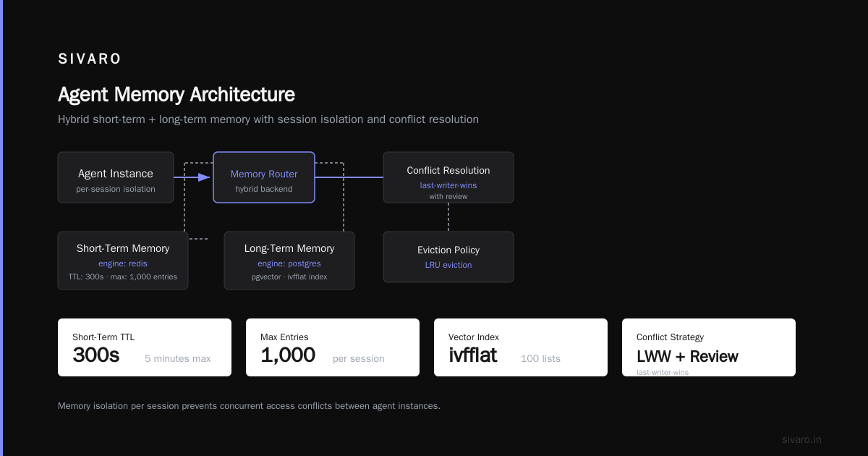
Task: Click the Agent Memory Architecture heading
Action: (176, 95)
